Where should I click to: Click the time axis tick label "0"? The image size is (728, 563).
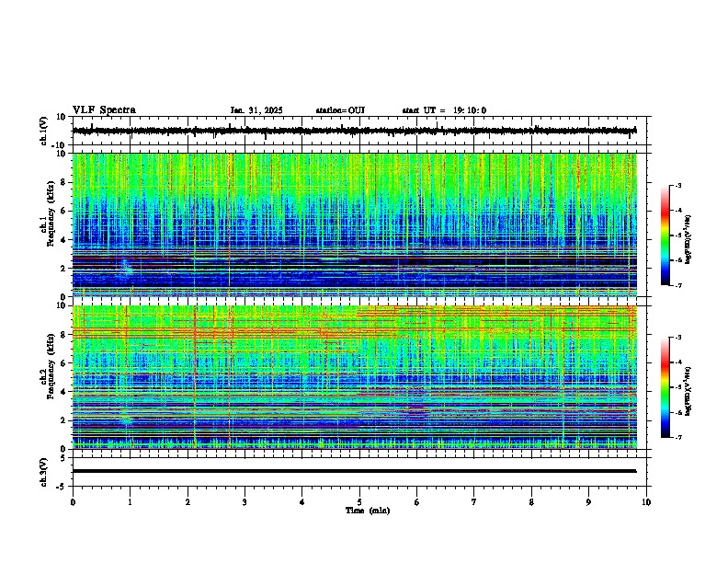click(x=73, y=502)
